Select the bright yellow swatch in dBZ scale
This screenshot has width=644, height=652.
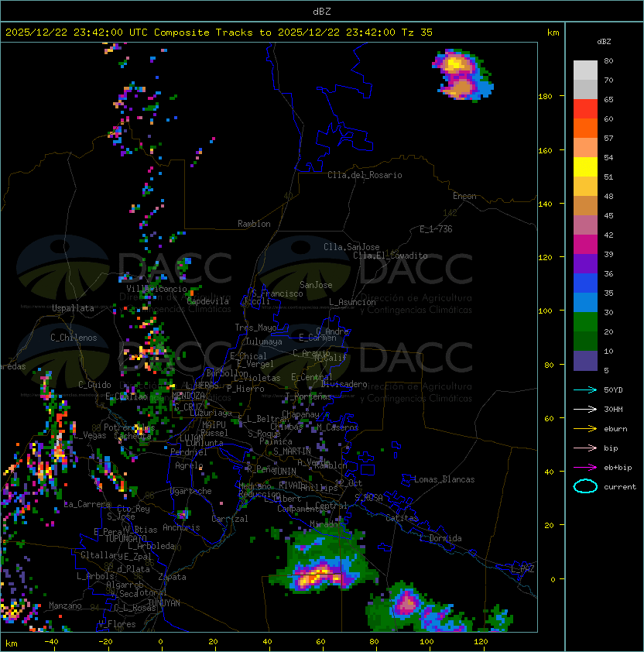click(585, 167)
